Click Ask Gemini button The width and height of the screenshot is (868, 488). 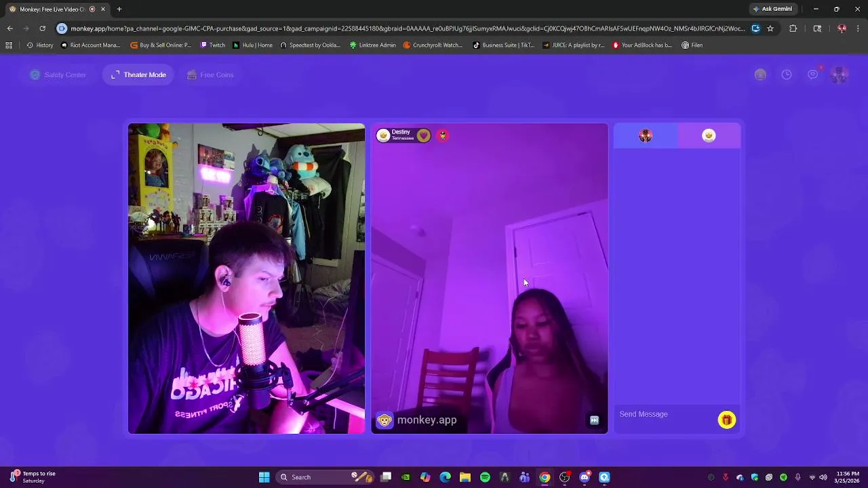click(772, 9)
